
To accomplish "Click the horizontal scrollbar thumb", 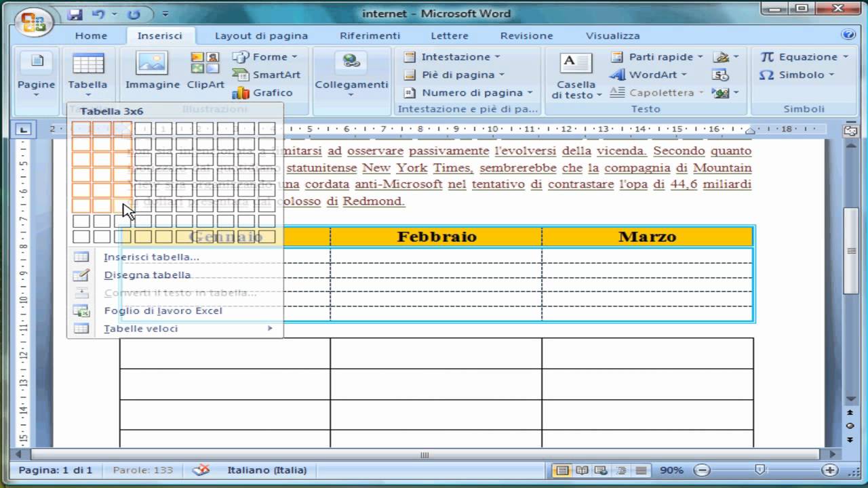I will [x=425, y=455].
